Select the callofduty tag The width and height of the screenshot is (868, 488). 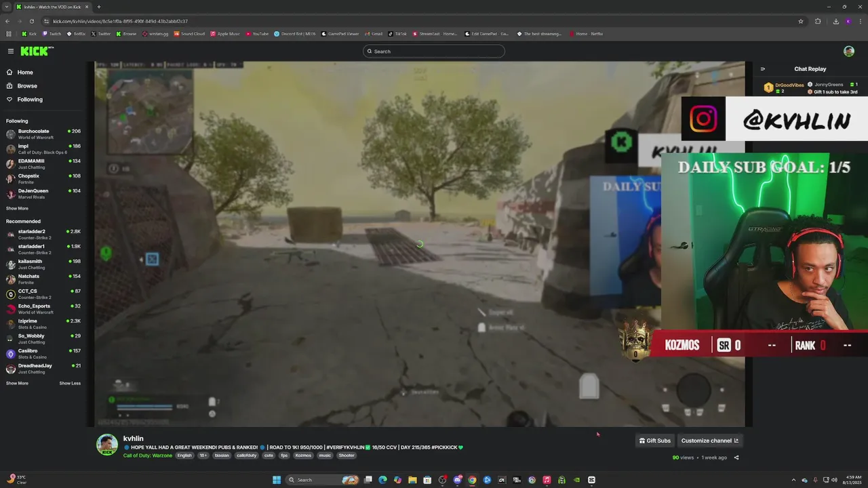[x=247, y=455]
